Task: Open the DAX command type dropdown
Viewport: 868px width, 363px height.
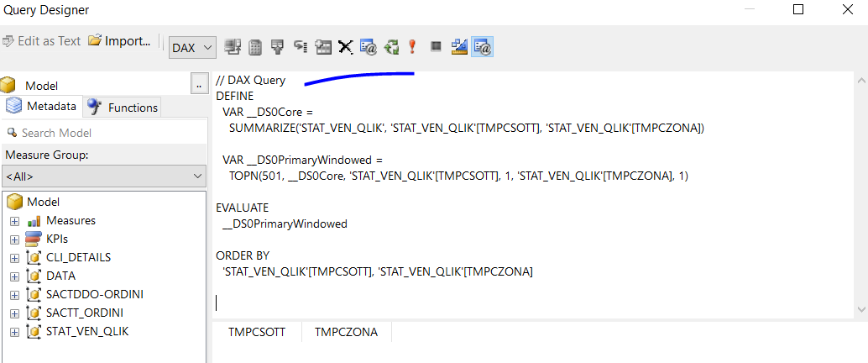Action: coord(192,48)
